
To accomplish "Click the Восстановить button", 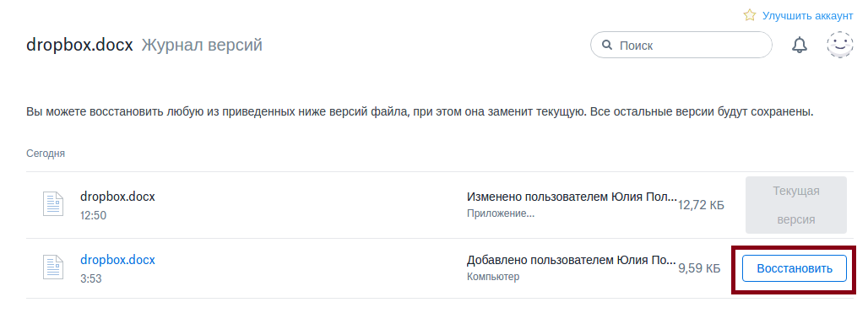I will (x=795, y=268).
